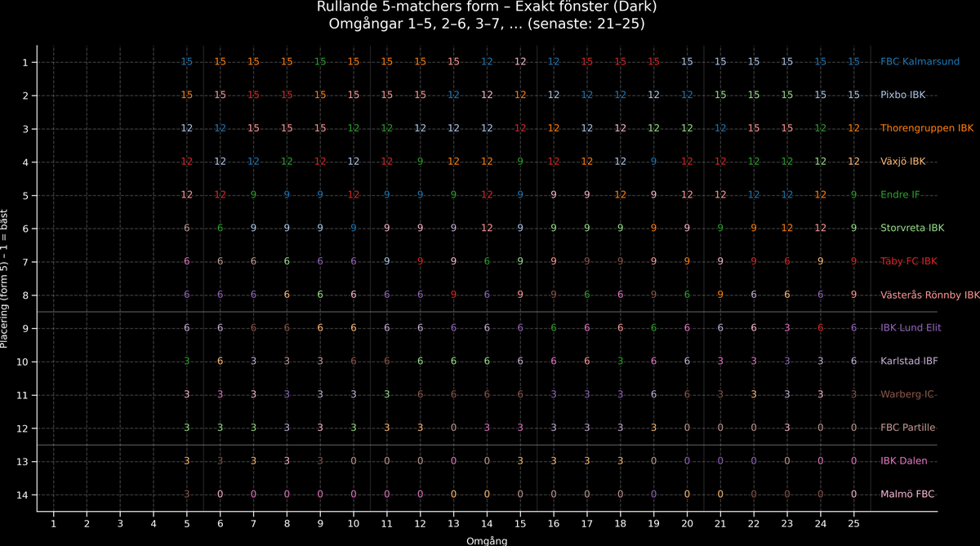Click x-axis tick label 25

click(853, 523)
